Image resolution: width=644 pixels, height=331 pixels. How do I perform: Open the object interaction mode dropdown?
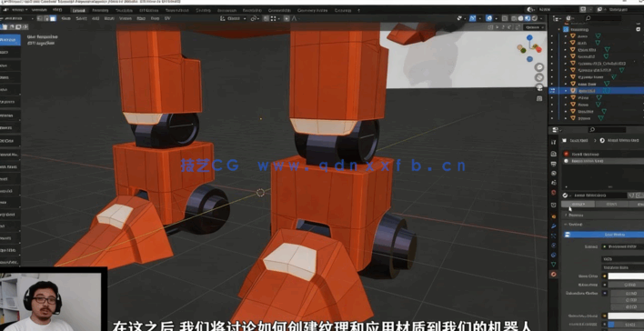(x=16, y=18)
